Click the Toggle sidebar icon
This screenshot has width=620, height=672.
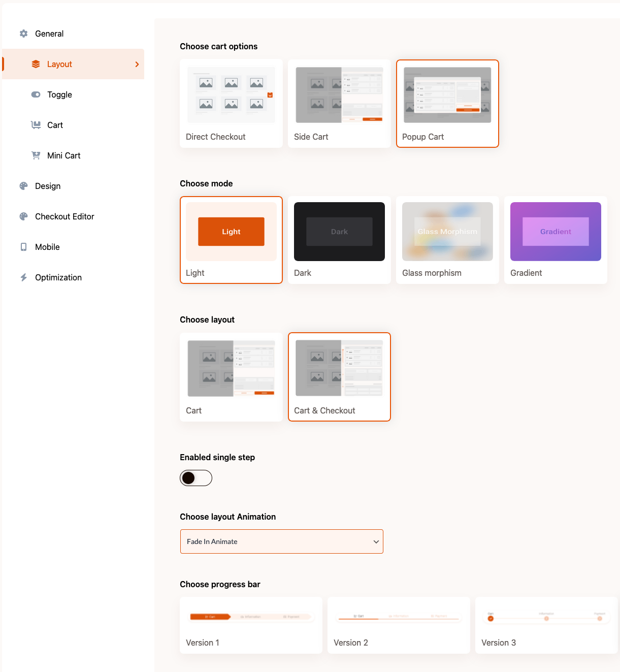point(36,94)
